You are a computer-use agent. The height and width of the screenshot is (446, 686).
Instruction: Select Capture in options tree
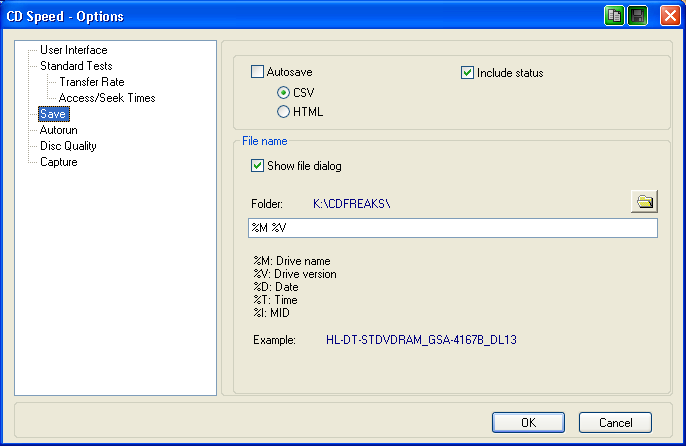tap(58, 162)
